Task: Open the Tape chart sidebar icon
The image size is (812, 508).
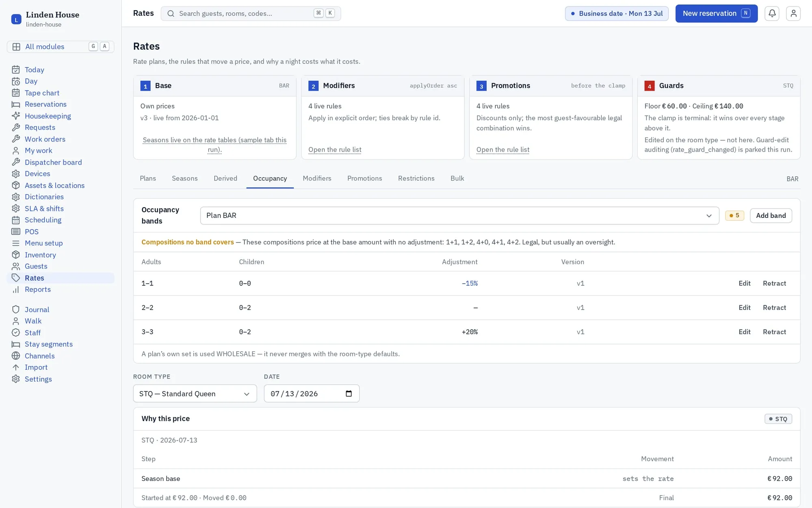Action: (x=16, y=93)
